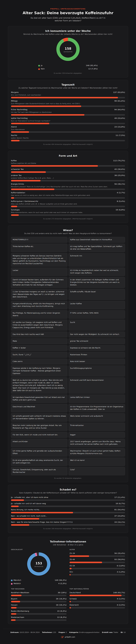Select the Kaffee bar in Form und Art
The height and width of the screenshot is (644, 136).
pyautogui.click(x=68, y=166)
